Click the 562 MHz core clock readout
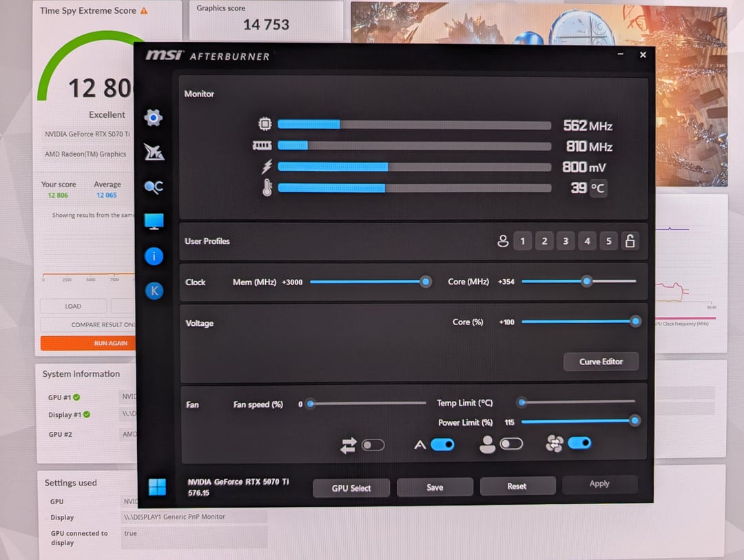 click(588, 126)
